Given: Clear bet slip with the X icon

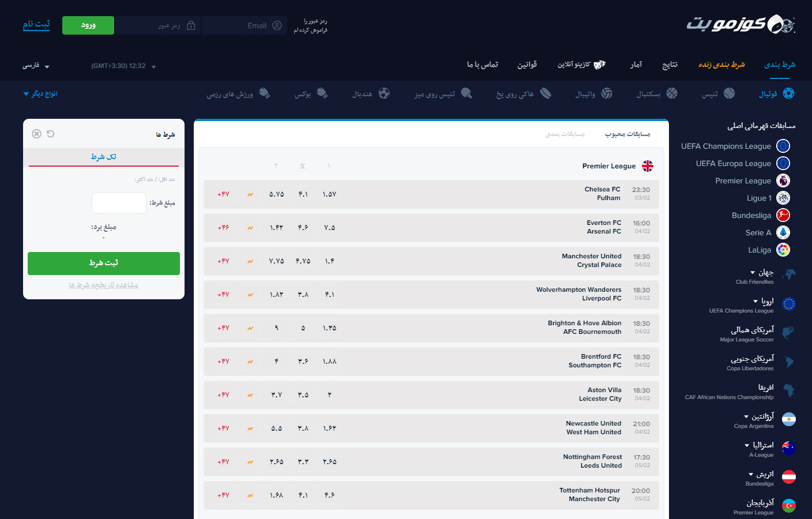Looking at the screenshot, I should pos(37,134).
